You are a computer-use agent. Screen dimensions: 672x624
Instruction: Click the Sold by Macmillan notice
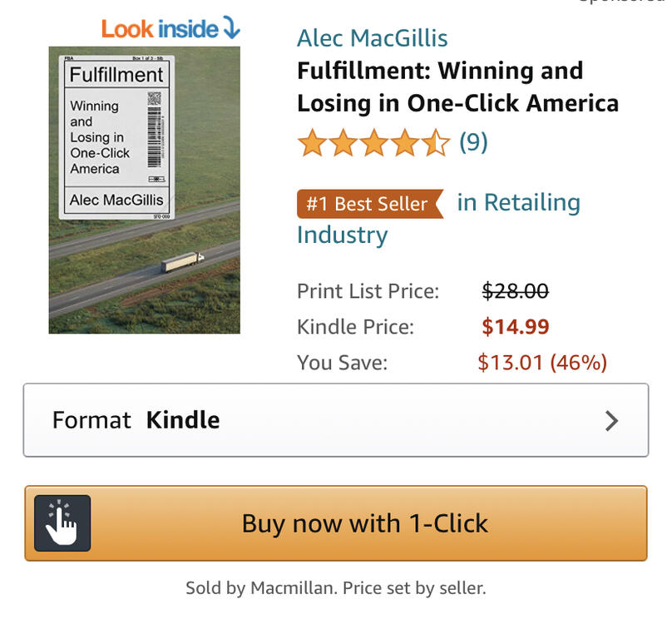tap(335, 588)
